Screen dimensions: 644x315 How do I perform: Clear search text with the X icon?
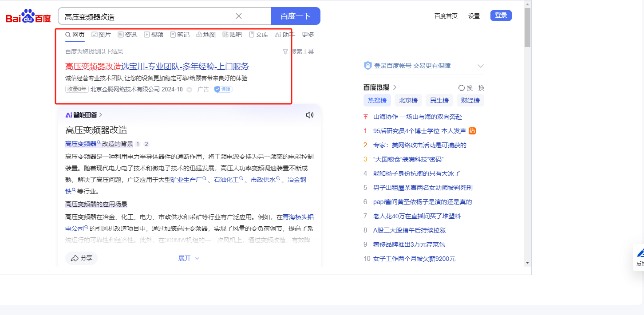click(238, 16)
